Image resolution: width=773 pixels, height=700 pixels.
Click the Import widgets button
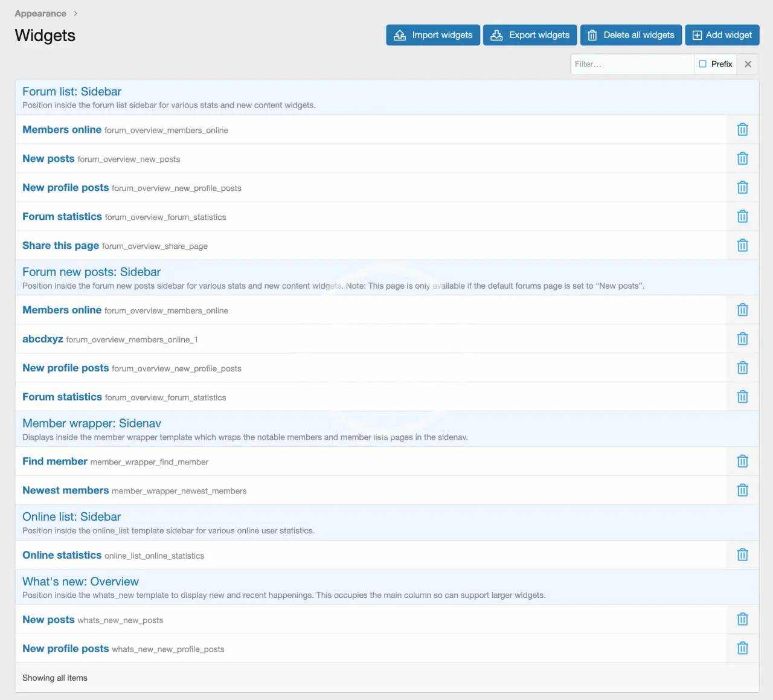click(x=433, y=35)
